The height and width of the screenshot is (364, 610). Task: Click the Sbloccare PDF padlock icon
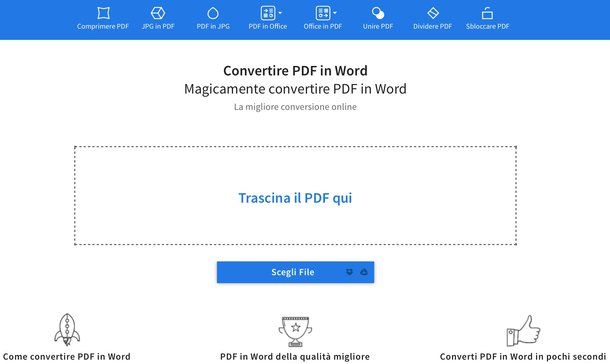pyautogui.click(x=487, y=13)
